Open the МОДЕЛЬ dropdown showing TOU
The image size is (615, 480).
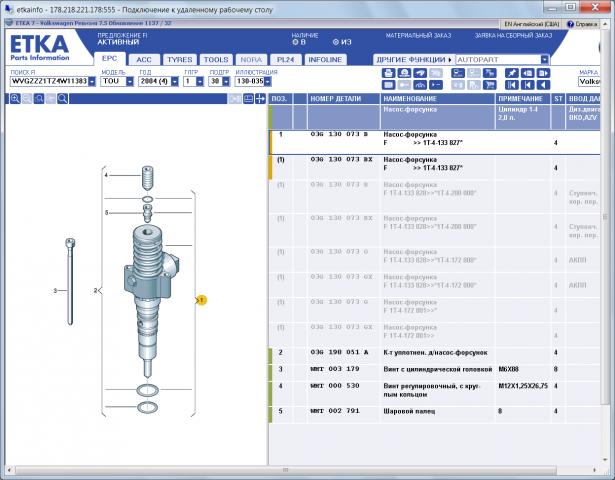pyautogui.click(x=130, y=82)
